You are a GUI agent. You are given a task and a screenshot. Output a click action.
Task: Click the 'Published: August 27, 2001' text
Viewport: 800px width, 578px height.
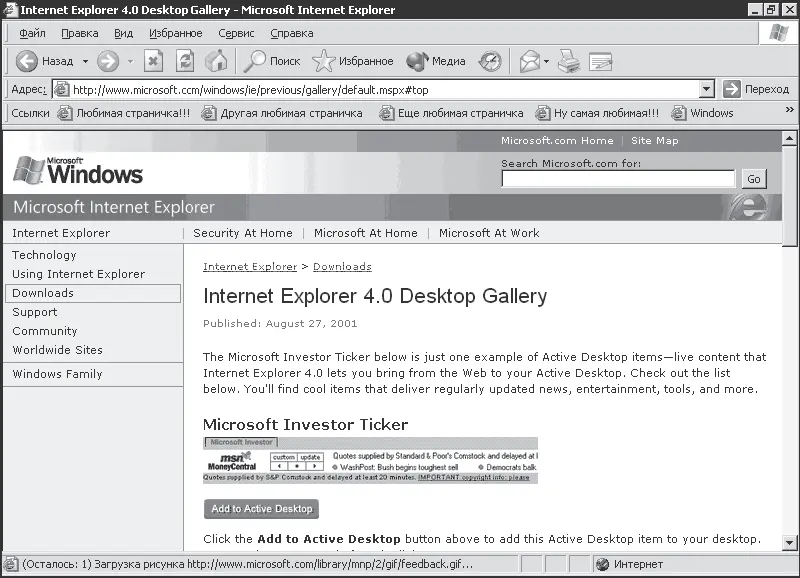pos(280,323)
